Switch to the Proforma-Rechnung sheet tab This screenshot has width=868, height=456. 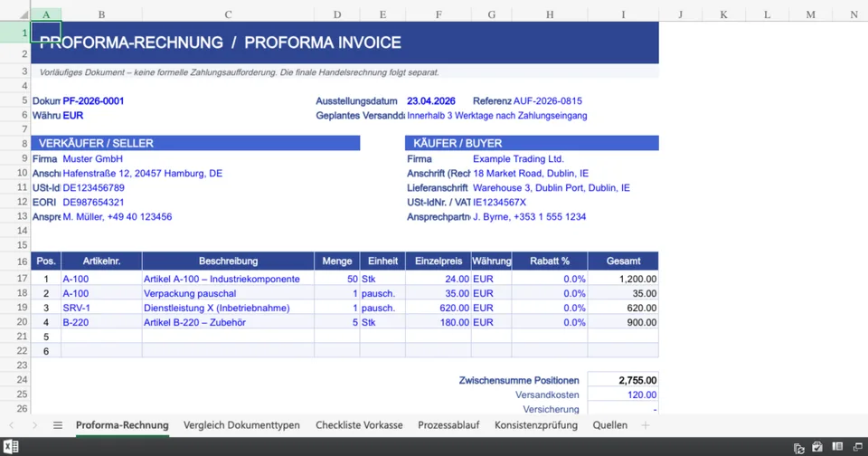tap(122, 425)
